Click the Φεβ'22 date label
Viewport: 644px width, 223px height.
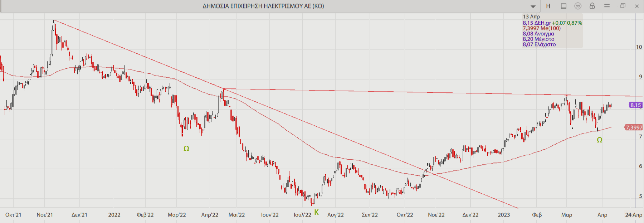[x=145, y=215]
